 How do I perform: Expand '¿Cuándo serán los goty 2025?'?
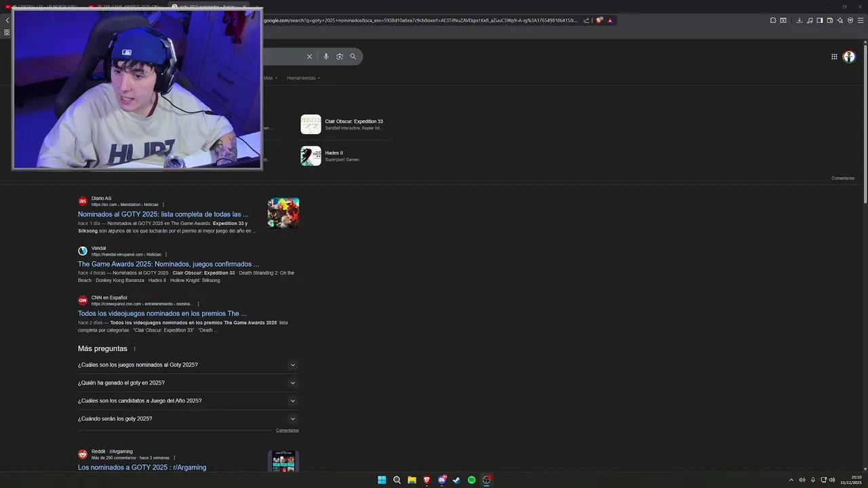coord(188,419)
